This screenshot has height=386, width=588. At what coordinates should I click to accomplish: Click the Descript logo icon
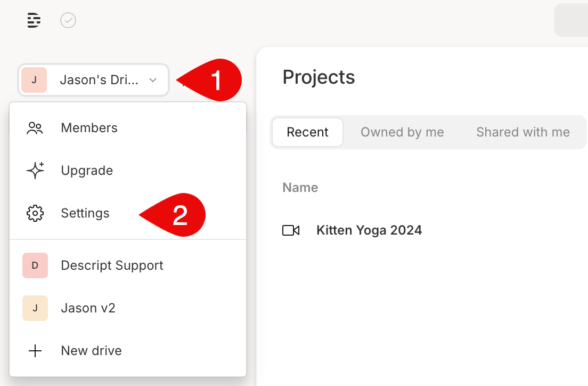tap(34, 20)
